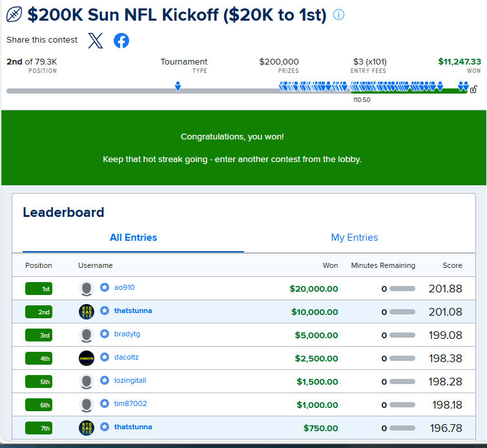This screenshot has width=487, height=448.
Task: Click the lock icon at score bar end
Action: coord(473,90)
